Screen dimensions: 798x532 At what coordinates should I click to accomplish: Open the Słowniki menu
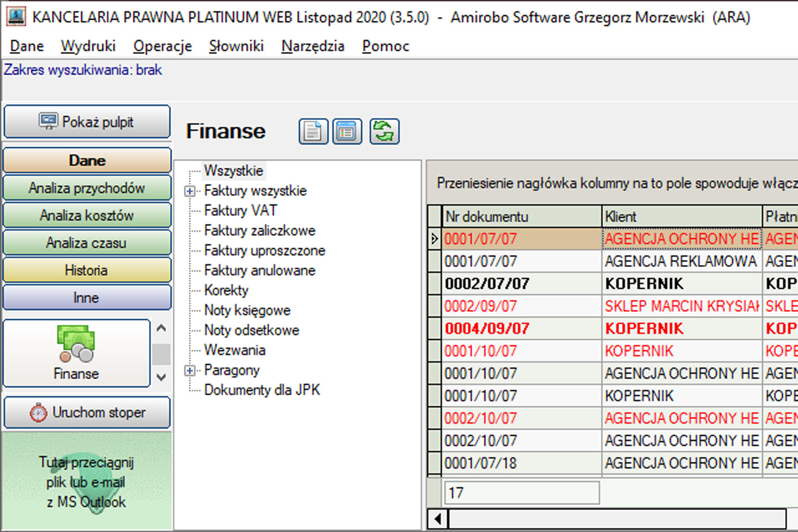click(236, 46)
